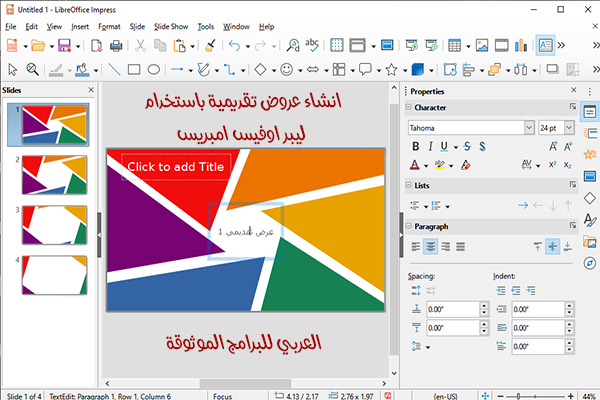The height and width of the screenshot is (400, 600).
Task: Open Find and Replace icon
Action: 293,46
